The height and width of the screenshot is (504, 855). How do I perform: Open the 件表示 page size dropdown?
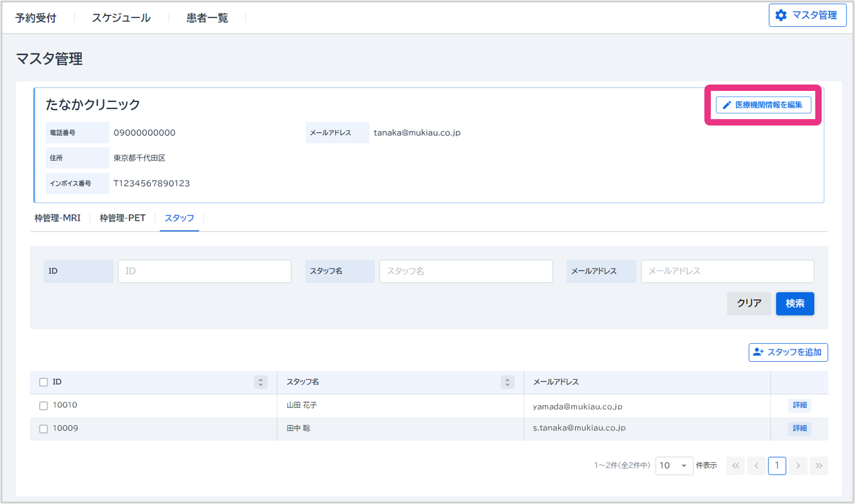[x=674, y=466]
